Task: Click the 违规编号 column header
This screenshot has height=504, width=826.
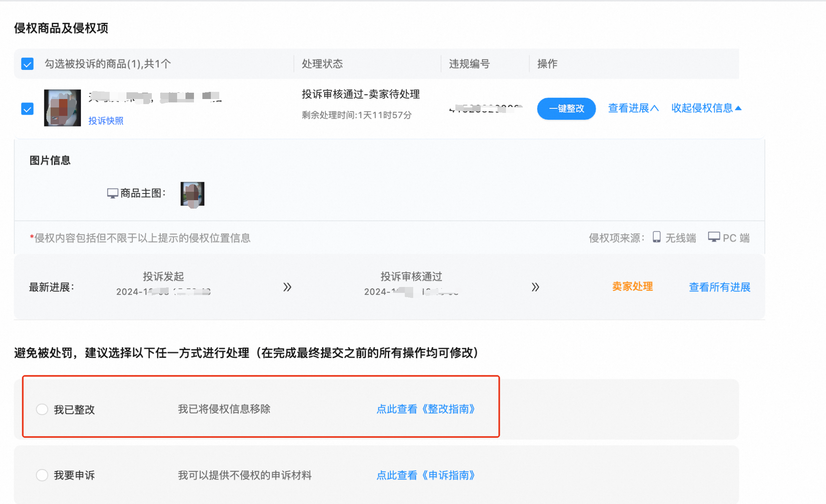Action: pyautogui.click(x=469, y=64)
